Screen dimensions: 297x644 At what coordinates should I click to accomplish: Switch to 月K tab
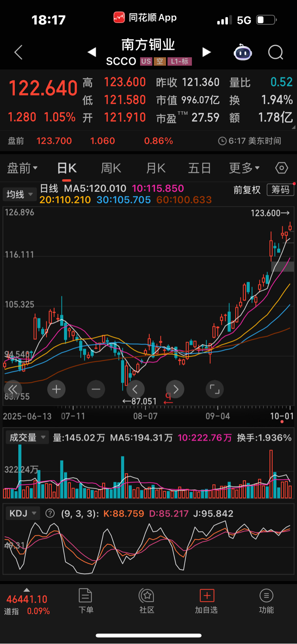tap(156, 168)
